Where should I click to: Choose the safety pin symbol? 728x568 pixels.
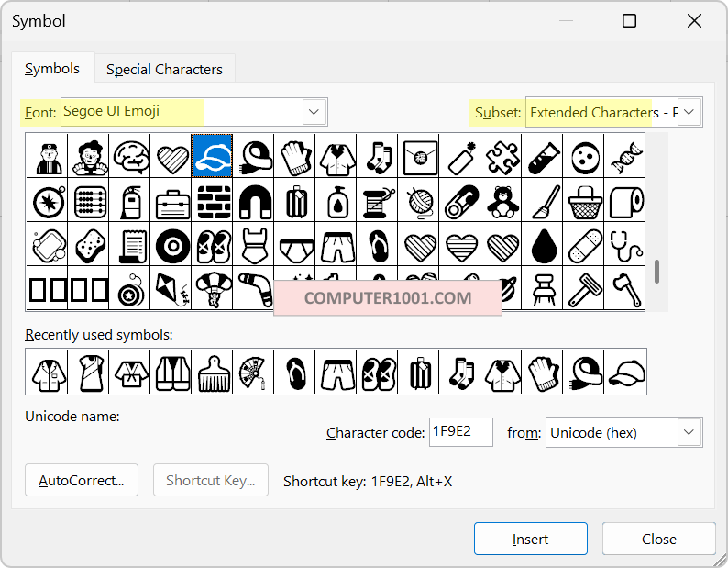coord(459,200)
